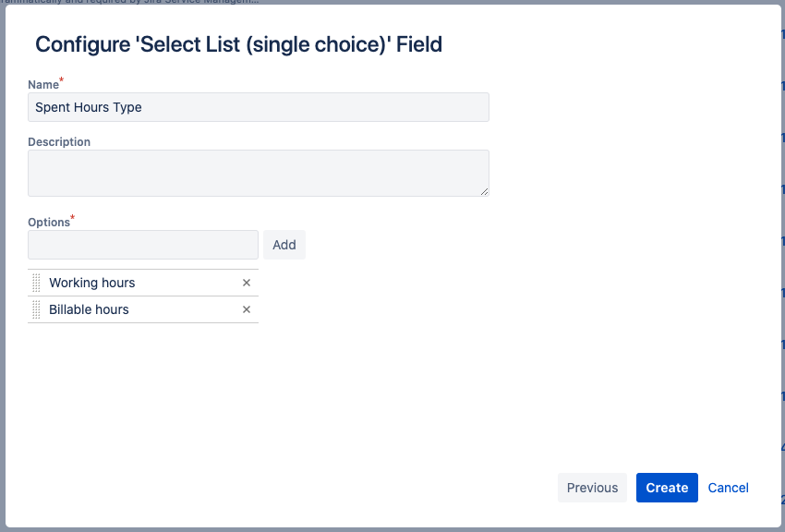Click the Options field label

coord(49,223)
